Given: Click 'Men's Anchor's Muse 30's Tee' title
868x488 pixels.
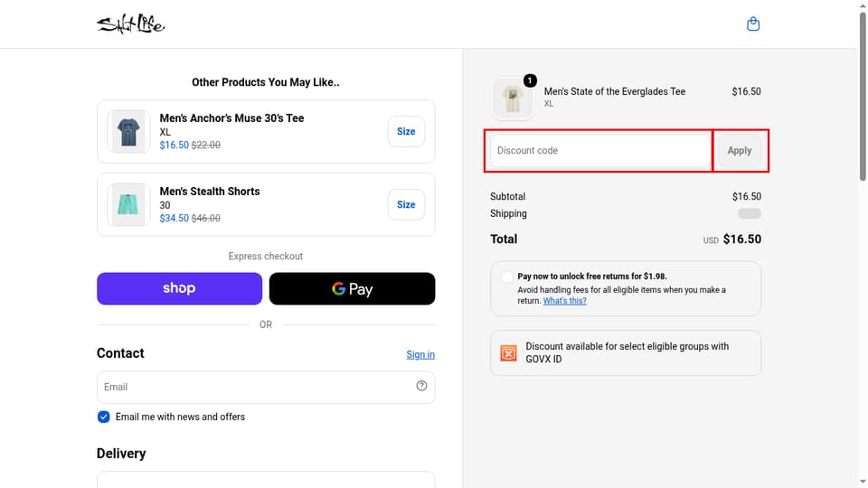Looking at the screenshot, I should tap(231, 117).
